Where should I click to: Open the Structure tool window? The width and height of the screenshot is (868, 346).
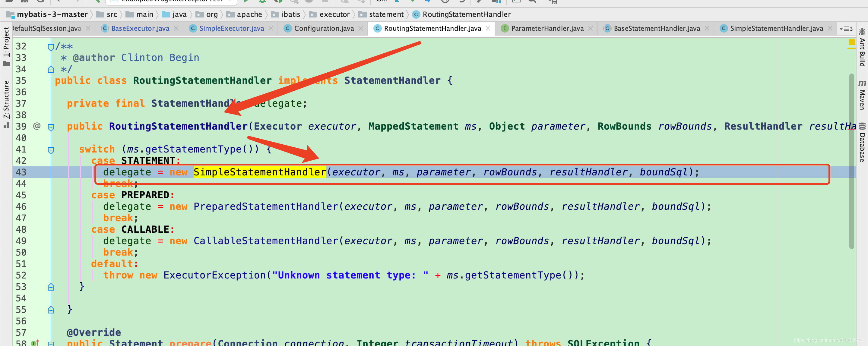(6, 104)
